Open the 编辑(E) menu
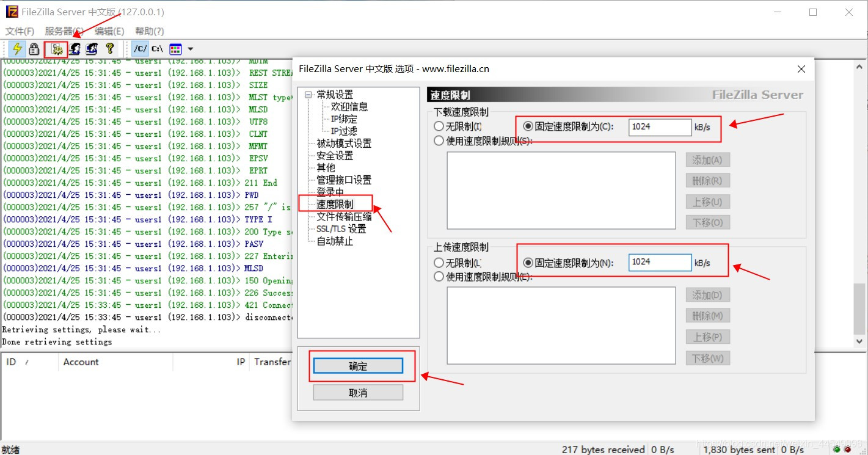 109,31
